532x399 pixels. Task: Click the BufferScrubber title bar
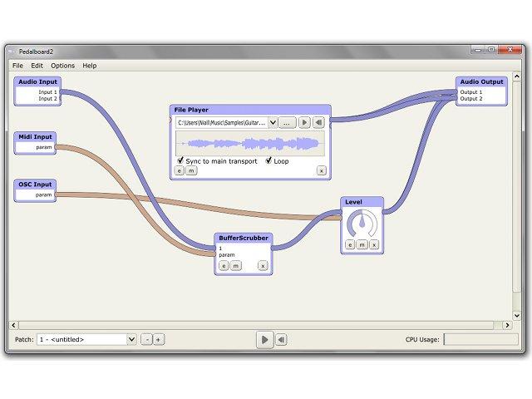tap(244, 239)
